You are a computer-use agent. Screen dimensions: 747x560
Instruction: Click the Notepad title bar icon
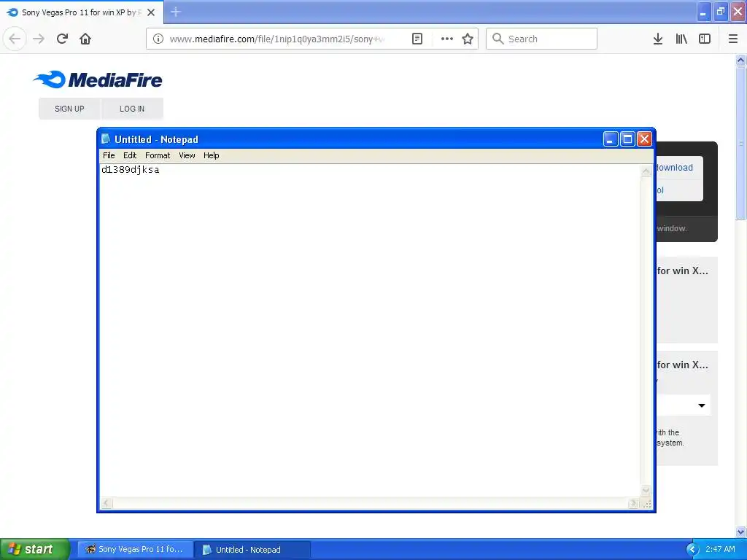click(106, 139)
